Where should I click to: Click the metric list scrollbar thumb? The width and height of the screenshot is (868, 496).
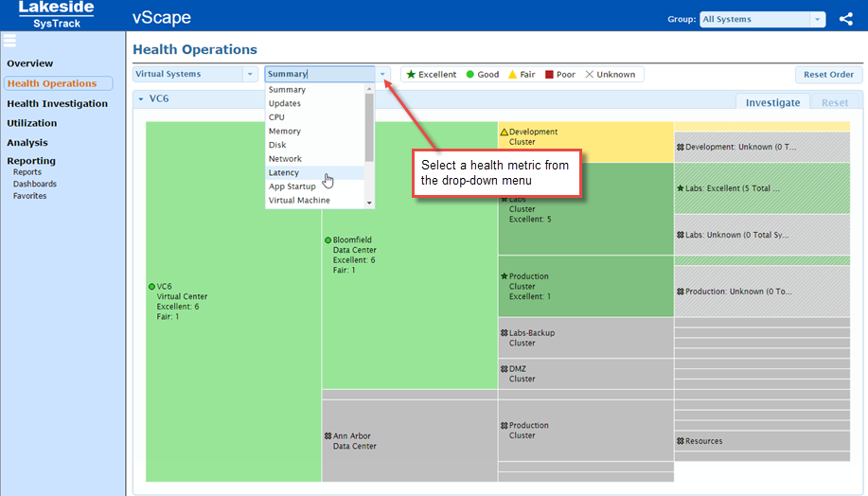(x=369, y=128)
